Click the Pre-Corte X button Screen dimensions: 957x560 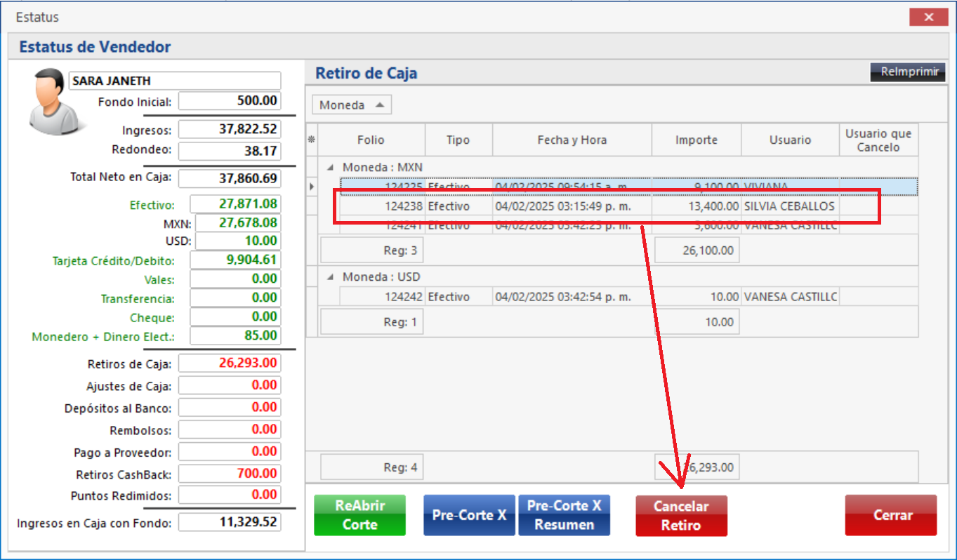pyautogui.click(x=469, y=515)
